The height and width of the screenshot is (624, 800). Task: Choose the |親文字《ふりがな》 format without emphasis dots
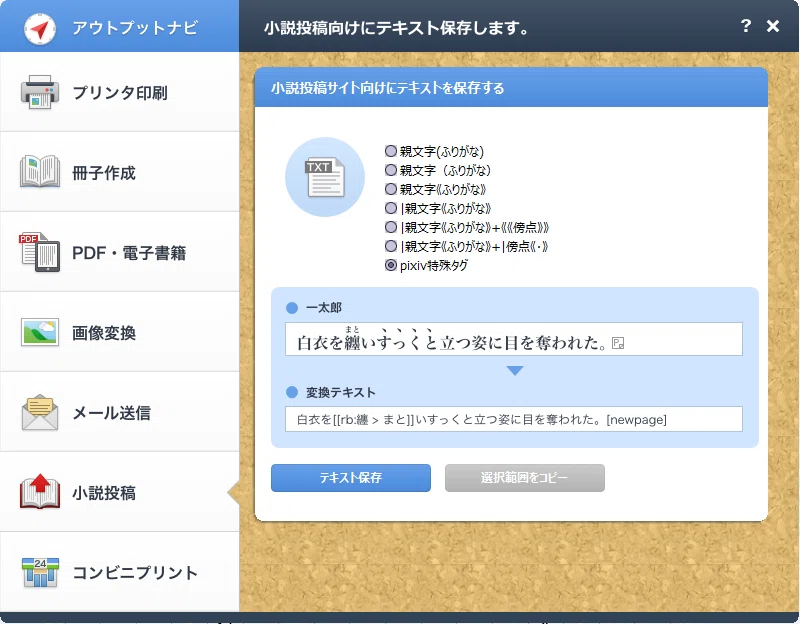click(438, 208)
